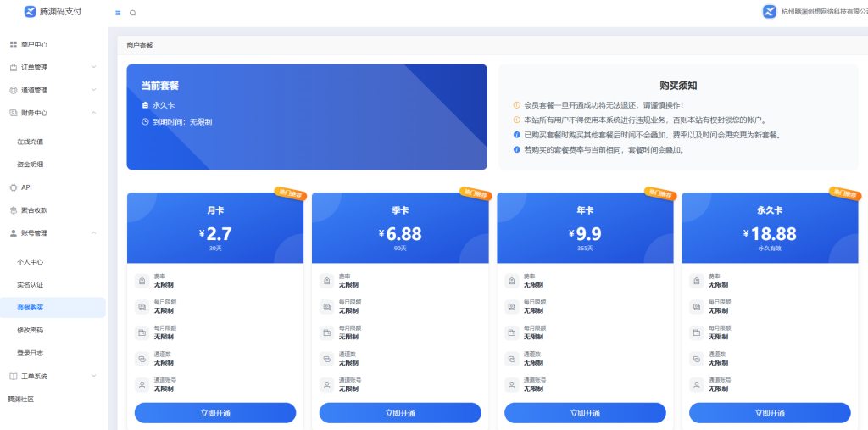Click the 通道管理 circle icon
Image resolution: width=868 pixels, height=430 pixels.
tap(14, 90)
